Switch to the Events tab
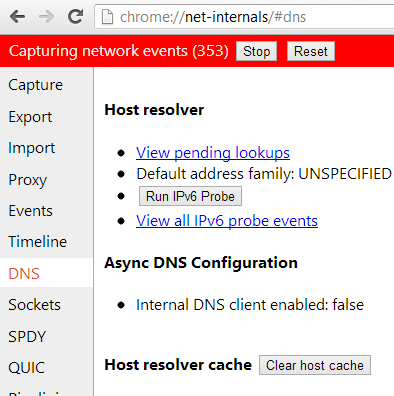Screen dimensions: 394x396 tap(31, 211)
